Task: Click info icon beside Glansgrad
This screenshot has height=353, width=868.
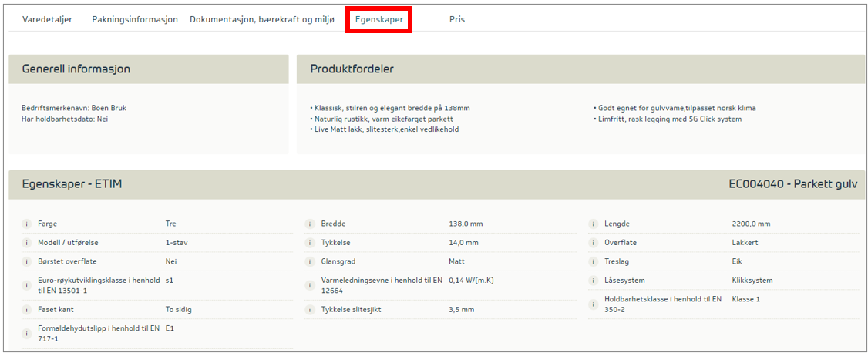Action: 310,262
